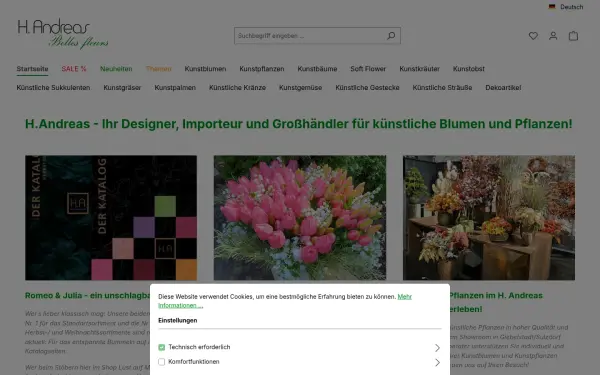Screen dimensions: 600x375
Task: Click the H. Andreas Belles fleurs logo
Action: click(x=63, y=34)
